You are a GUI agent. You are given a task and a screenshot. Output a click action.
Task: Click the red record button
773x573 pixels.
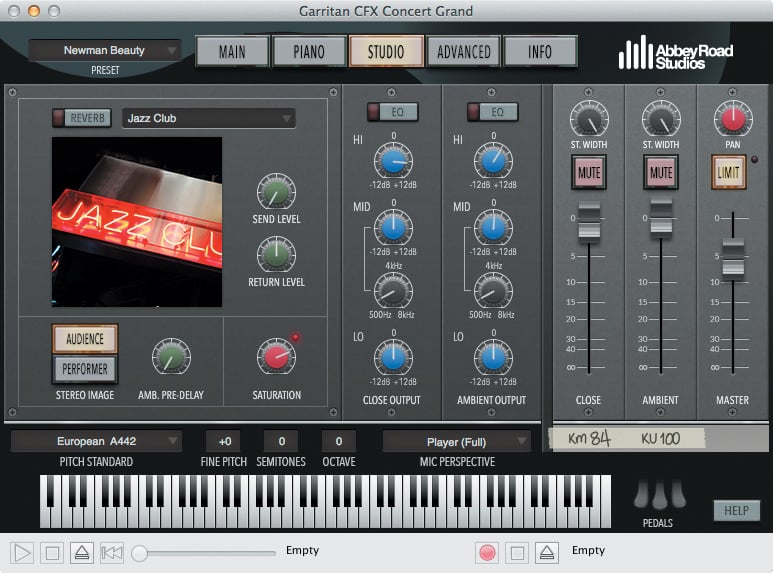click(x=487, y=552)
